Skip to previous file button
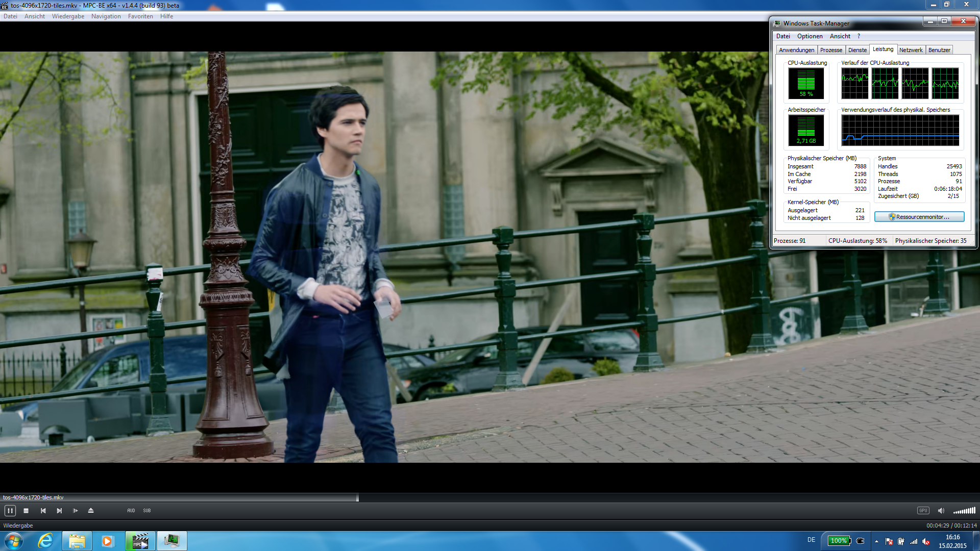This screenshot has height=551, width=980. (43, 511)
